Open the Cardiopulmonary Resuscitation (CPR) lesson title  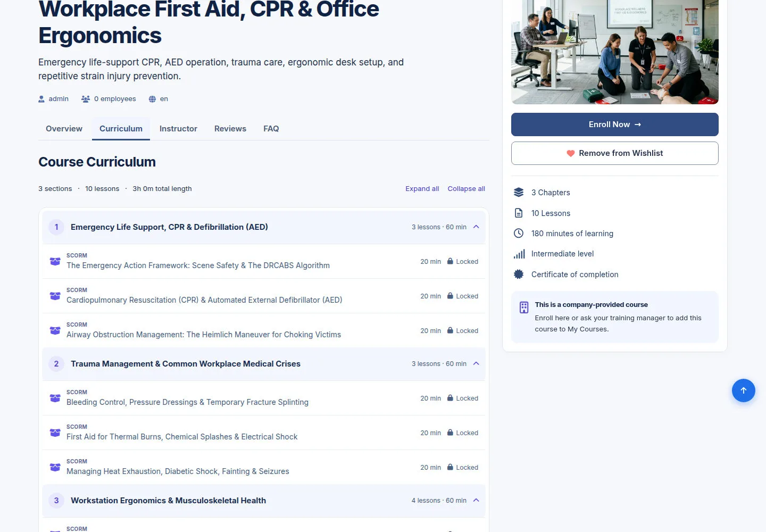(204, 300)
